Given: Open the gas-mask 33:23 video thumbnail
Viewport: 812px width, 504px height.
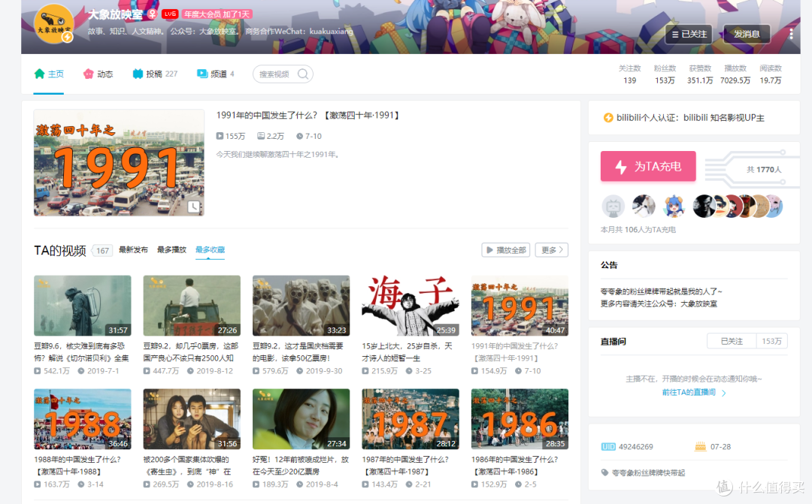Looking at the screenshot, I should [x=301, y=305].
